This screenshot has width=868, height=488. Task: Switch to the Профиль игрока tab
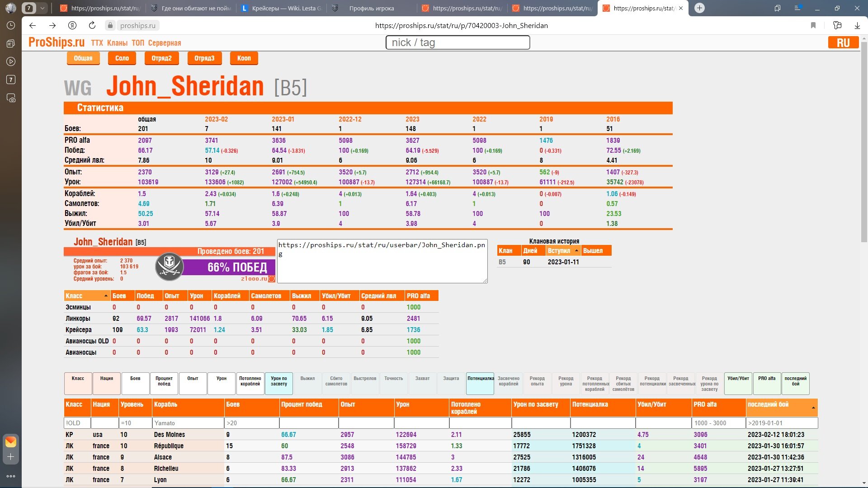(x=371, y=8)
